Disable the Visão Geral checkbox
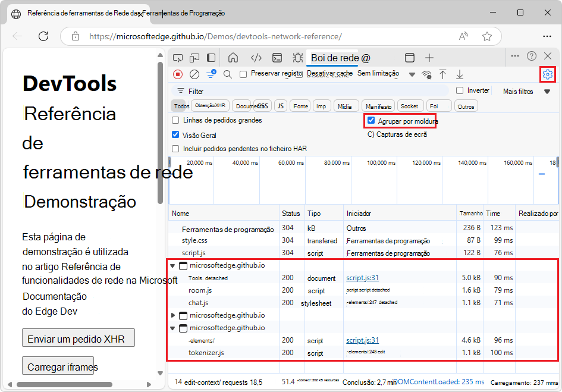 point(175,134)
